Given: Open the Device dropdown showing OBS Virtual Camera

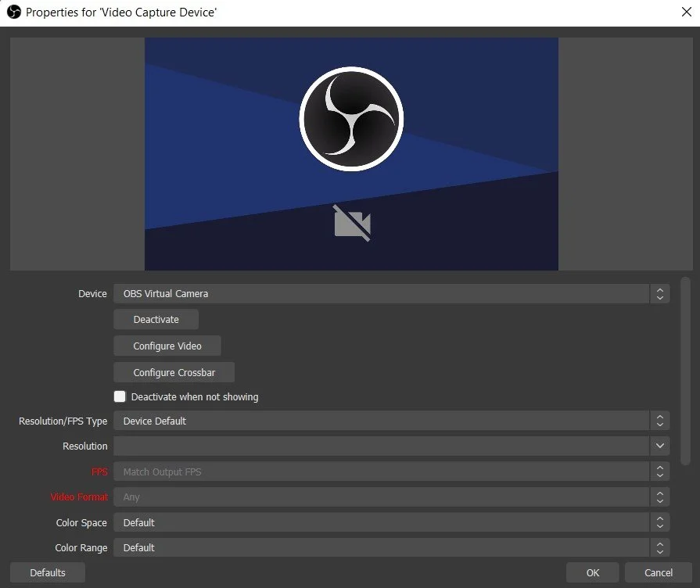Looking at the screenshot, I should pyautogui.click(x=392, y=294).
